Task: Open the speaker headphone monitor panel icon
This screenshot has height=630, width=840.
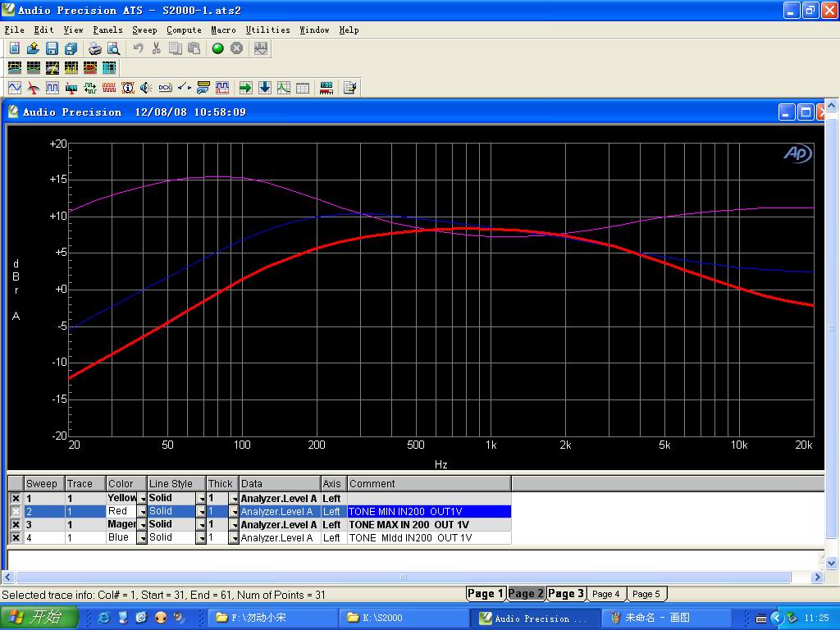Action: coord(146,88)
